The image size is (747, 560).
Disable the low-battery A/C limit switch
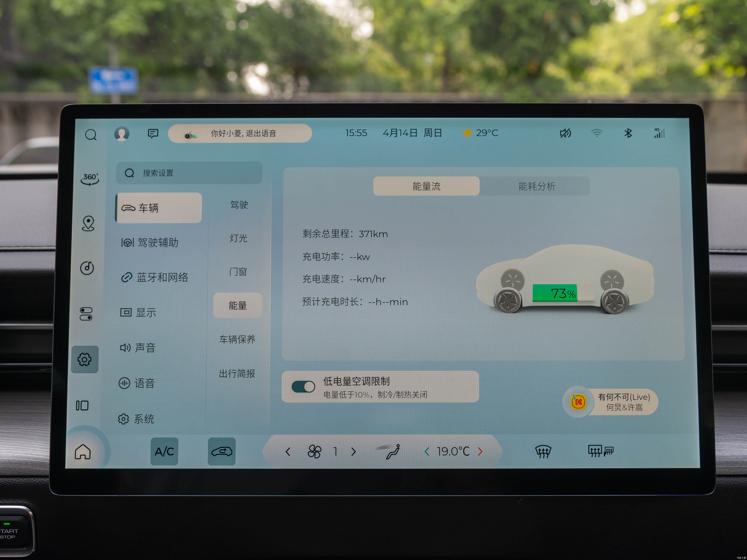click(303, 387)
